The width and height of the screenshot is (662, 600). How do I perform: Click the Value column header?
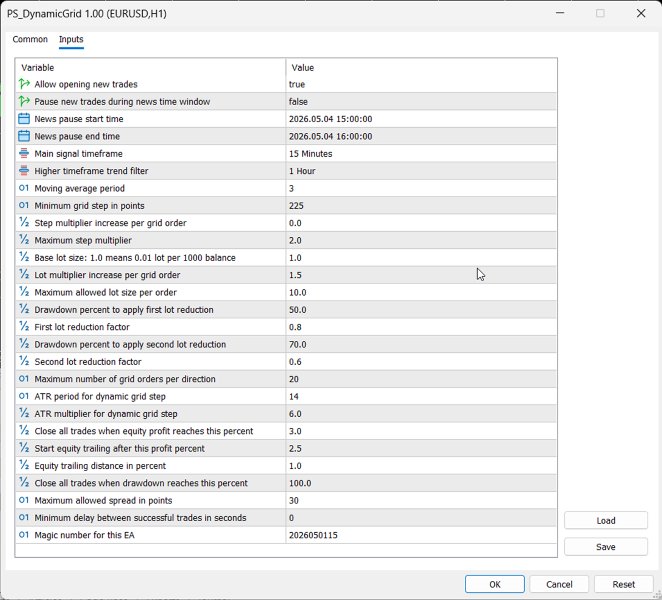303,68
